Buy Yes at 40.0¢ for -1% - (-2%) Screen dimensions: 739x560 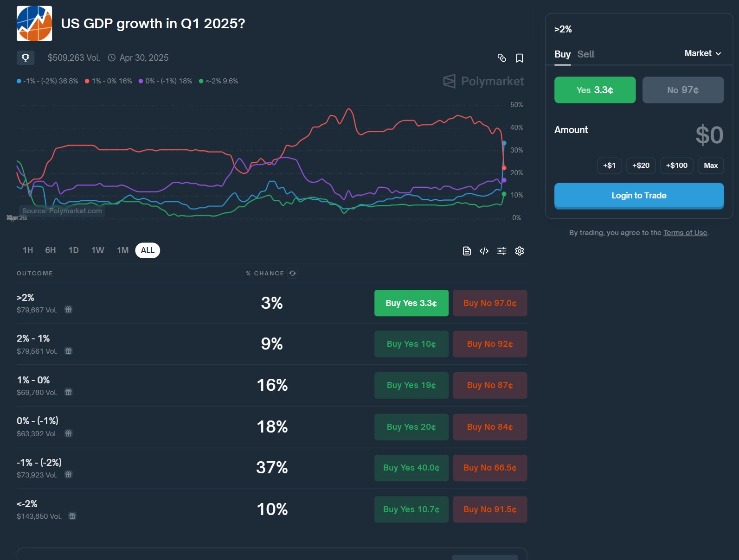[x=411, y=468]
